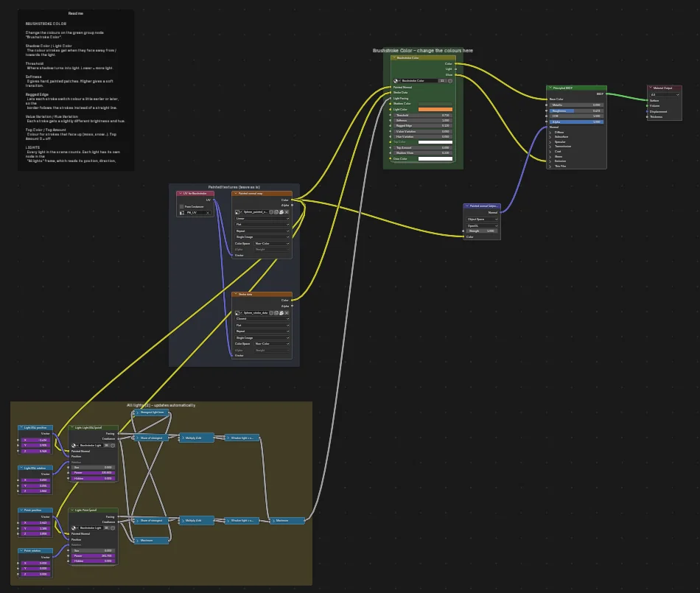Open image browser in Painted normal map node
This screenshot has width=700, height=593.
pos(238,212)
